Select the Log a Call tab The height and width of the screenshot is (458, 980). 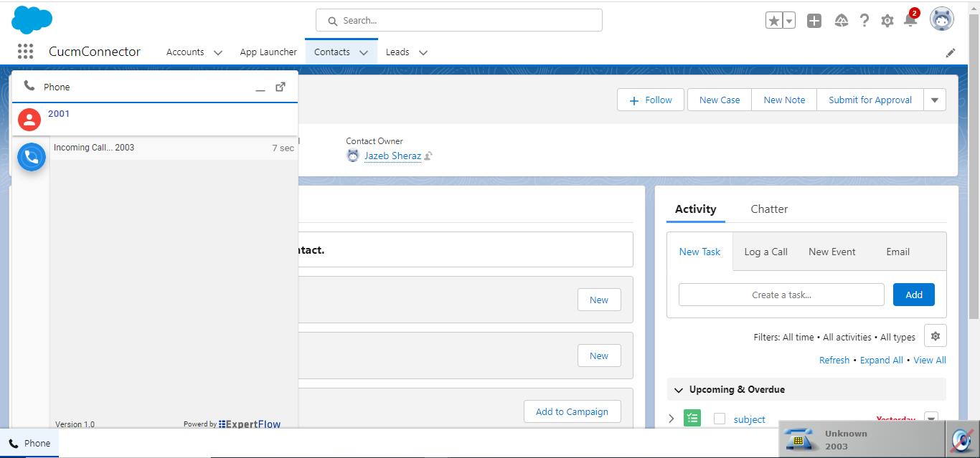click(765, 252)
